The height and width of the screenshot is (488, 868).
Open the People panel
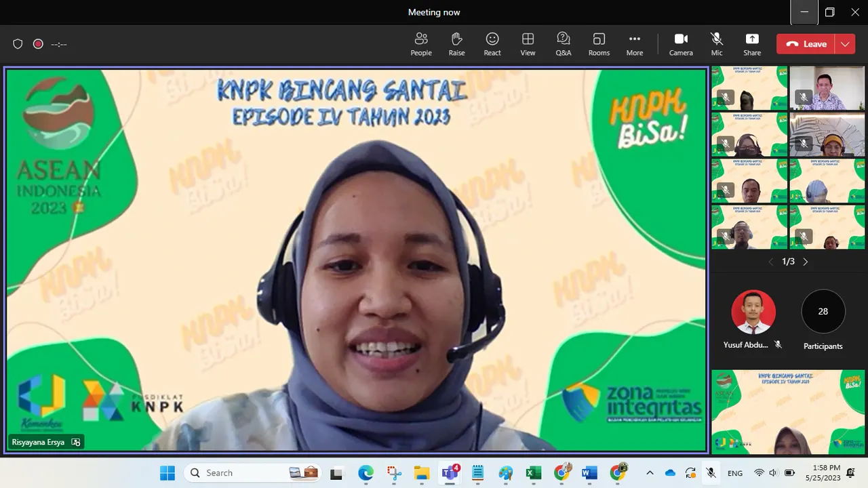tap(421, 44)
